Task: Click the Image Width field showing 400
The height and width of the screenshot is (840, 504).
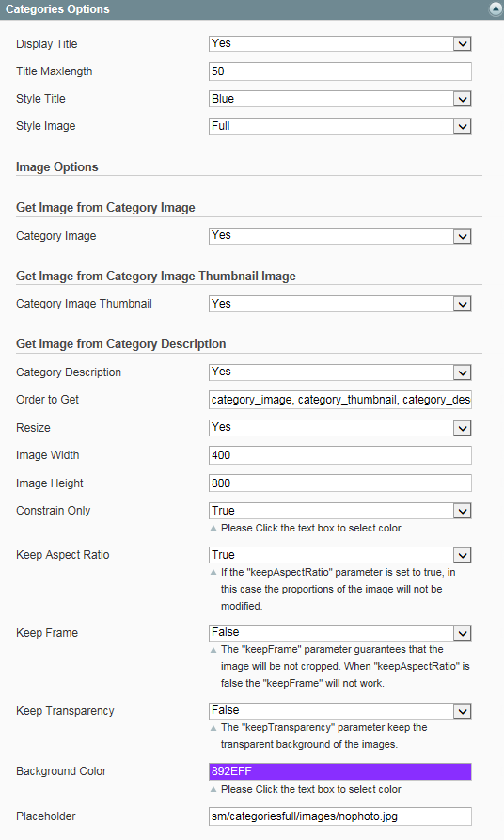Action: [x=340, y=455]
